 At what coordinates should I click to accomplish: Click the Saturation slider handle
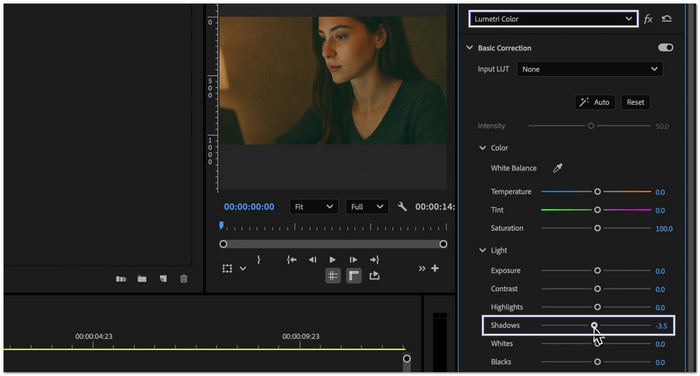pos(597,228)
